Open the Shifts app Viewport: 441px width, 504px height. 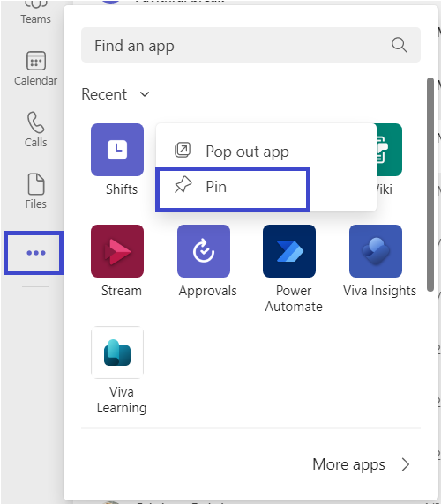point(117,150)
